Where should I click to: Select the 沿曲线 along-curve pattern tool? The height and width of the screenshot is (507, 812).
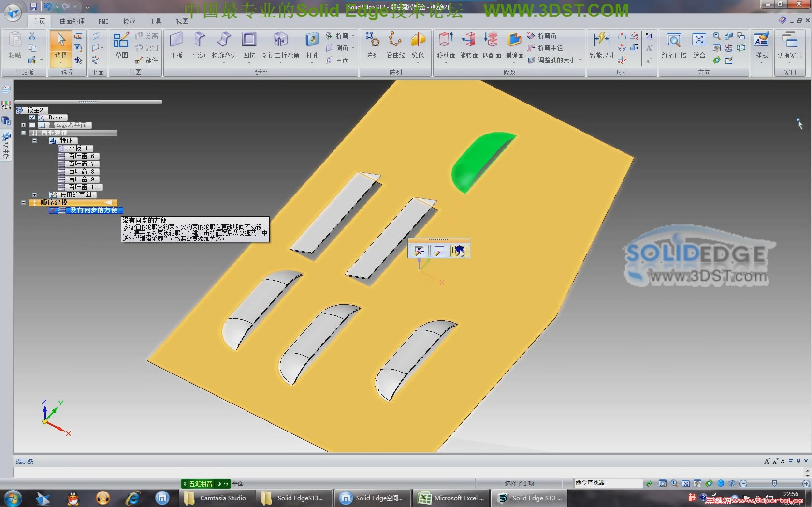[395, 45]
